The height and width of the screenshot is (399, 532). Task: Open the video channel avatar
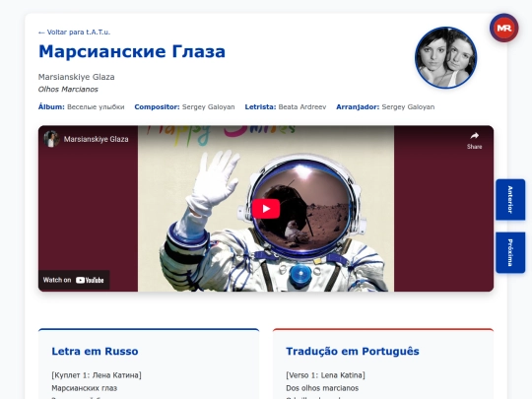(51, 139)
